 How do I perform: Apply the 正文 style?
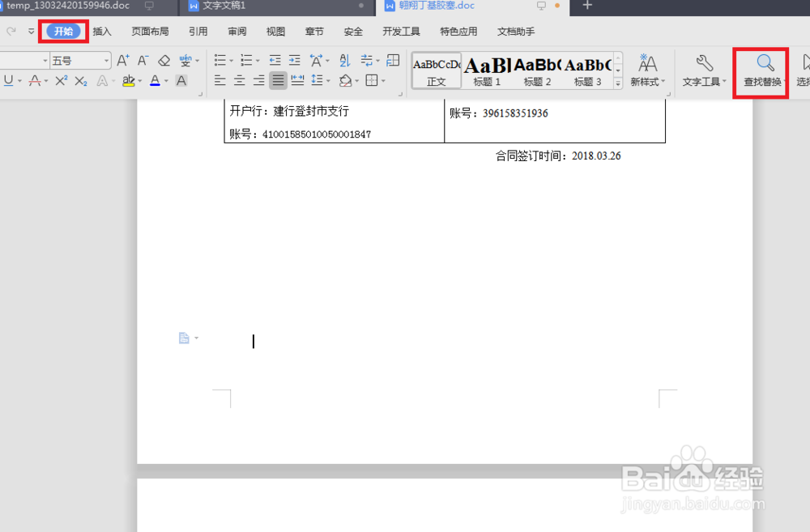click(x=436, y=70)
